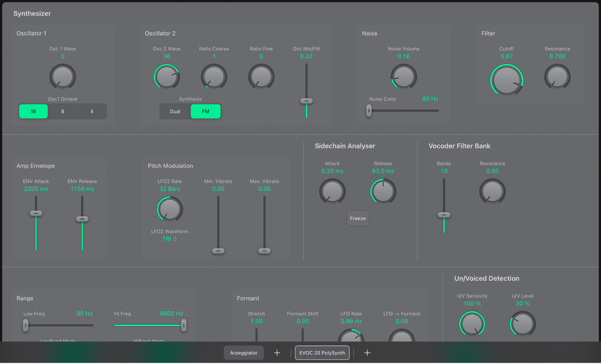Switch Synthesis mode to Dual
The height and width of the screenshot is (364, 601).
pos(175,112)
